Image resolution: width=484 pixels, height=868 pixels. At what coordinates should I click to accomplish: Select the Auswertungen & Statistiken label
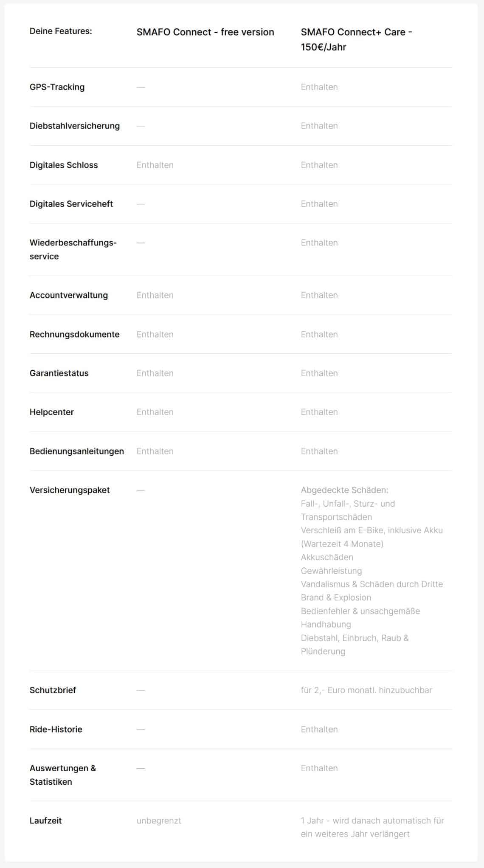(x=63, y=775)
